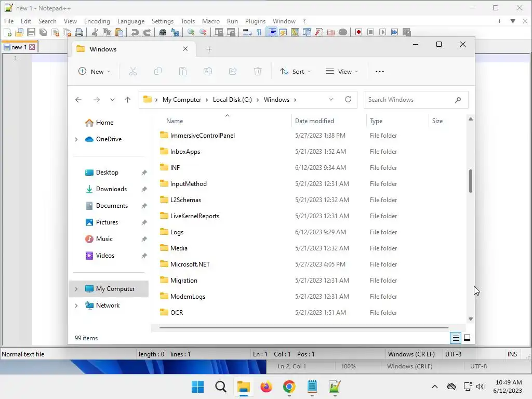Click Stop Recording macro square icon
The width and height of the screenshot is (532, 399).
370,32
